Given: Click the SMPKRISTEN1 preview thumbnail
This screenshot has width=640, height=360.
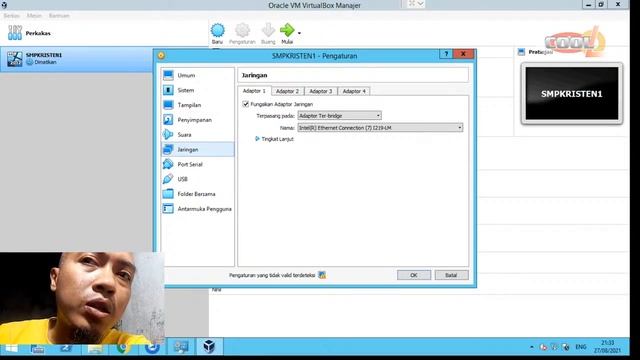Looking at the screenshot, I should (x=571, y=93).
